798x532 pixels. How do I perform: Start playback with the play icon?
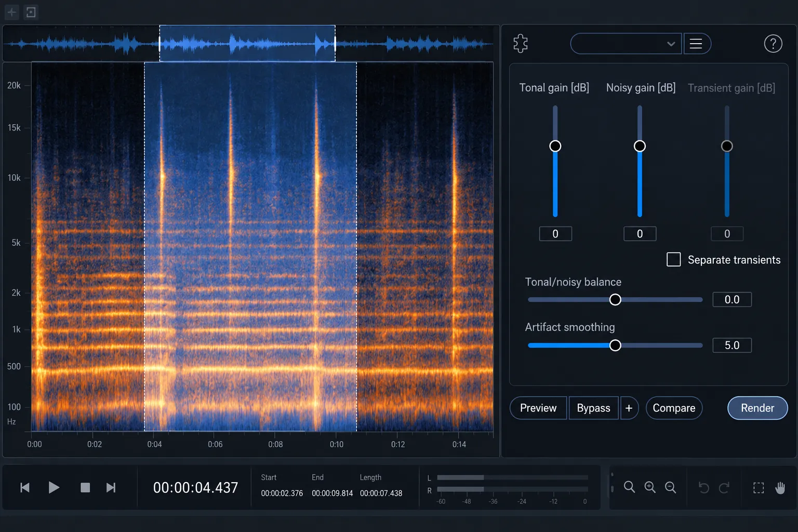[x=54, y=487]
